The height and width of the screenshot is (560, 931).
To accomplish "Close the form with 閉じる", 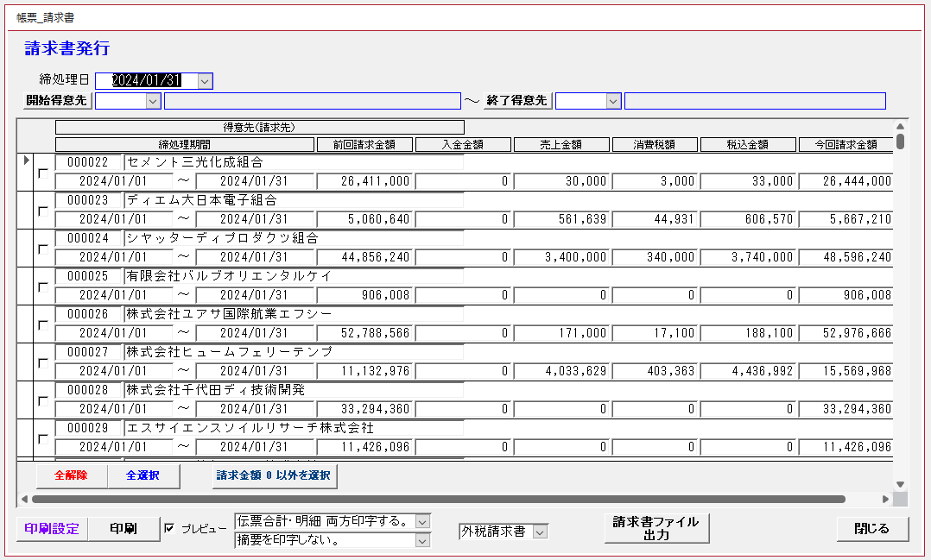I will (871, 528).
